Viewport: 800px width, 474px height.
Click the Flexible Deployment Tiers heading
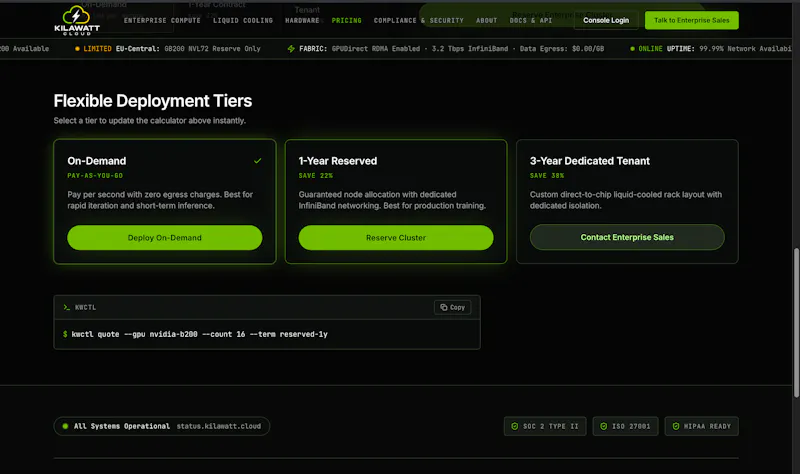pyautogui.click(x=153, y=101)
